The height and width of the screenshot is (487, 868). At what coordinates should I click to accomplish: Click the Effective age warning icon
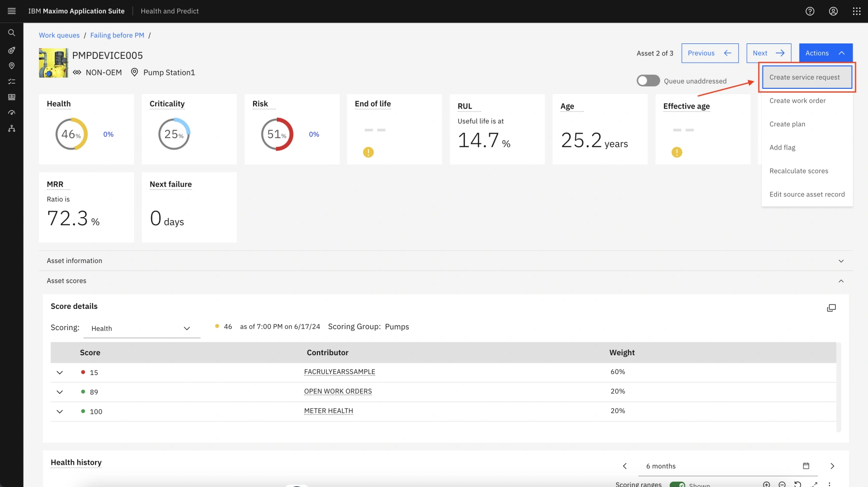click(677, 153)
